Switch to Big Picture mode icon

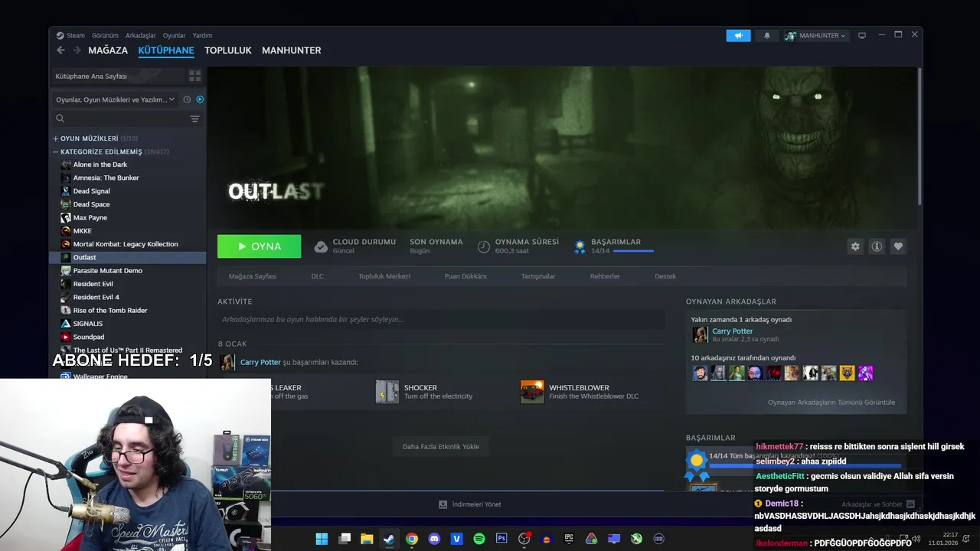point(862,35)
